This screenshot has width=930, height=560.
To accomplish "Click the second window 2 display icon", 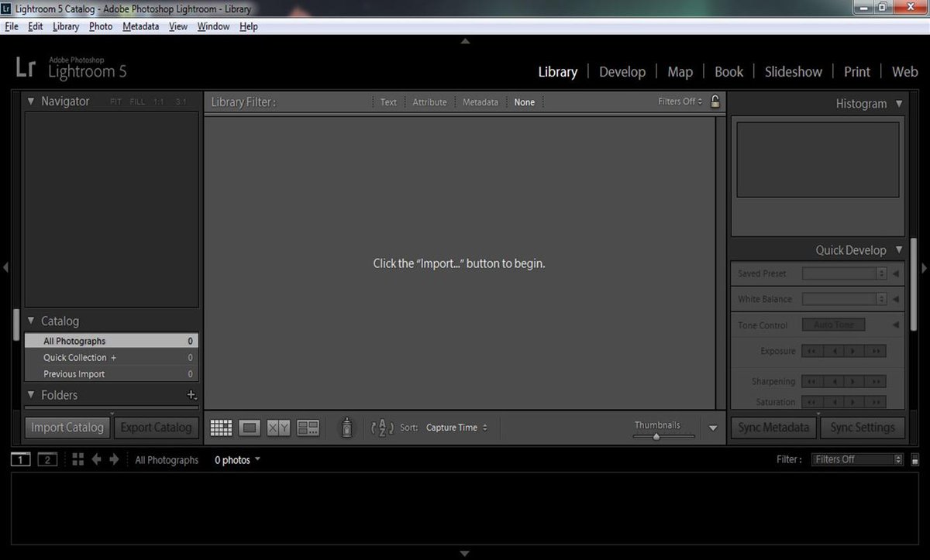I will click(48, 460).
